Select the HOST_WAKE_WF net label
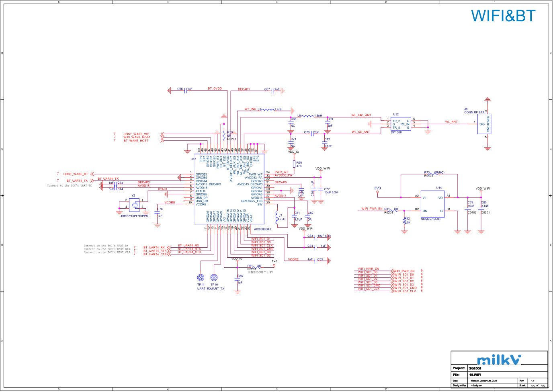The height and width of the screenshot is (392, 553). 136,134
